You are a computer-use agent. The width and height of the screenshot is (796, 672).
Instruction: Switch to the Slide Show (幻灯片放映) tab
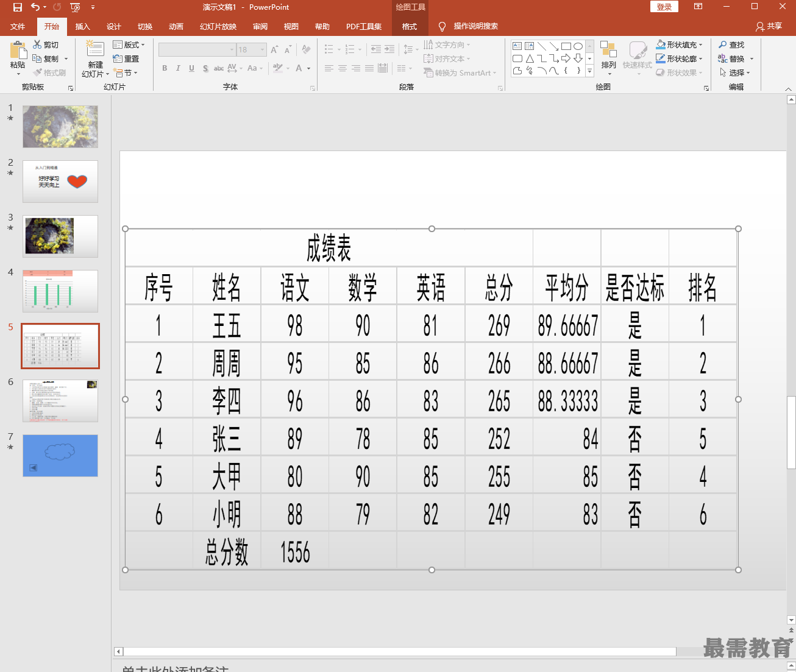218,26
